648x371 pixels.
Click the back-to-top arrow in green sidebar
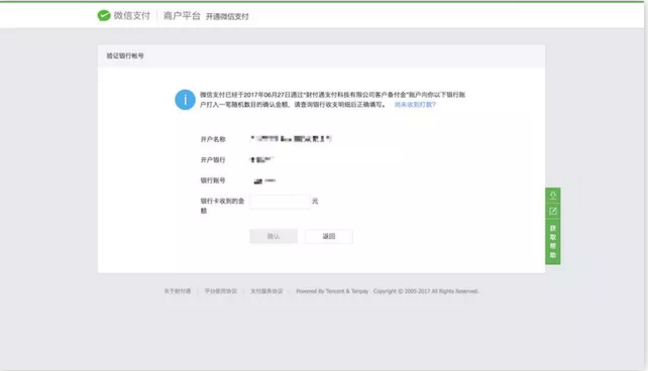point(553,195)
